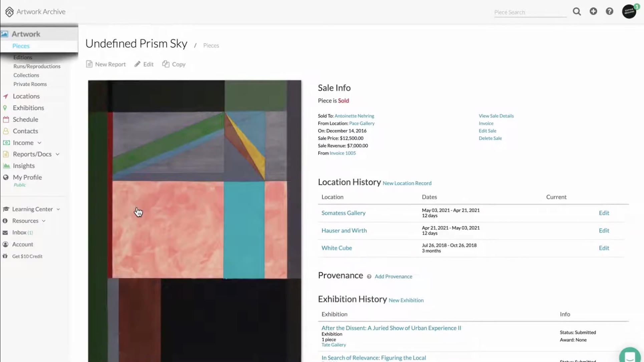Click Edit Sale
644x362 pixels.
click(488, 131)
